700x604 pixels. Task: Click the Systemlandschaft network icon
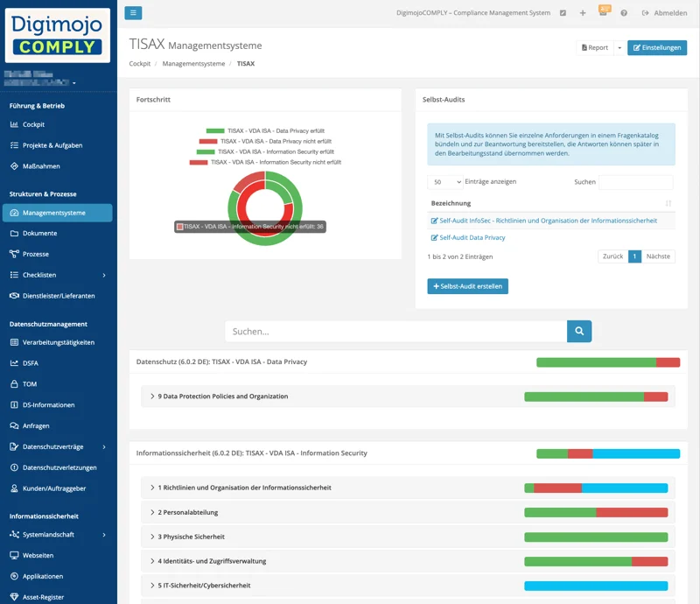click(x=14, y=534)
